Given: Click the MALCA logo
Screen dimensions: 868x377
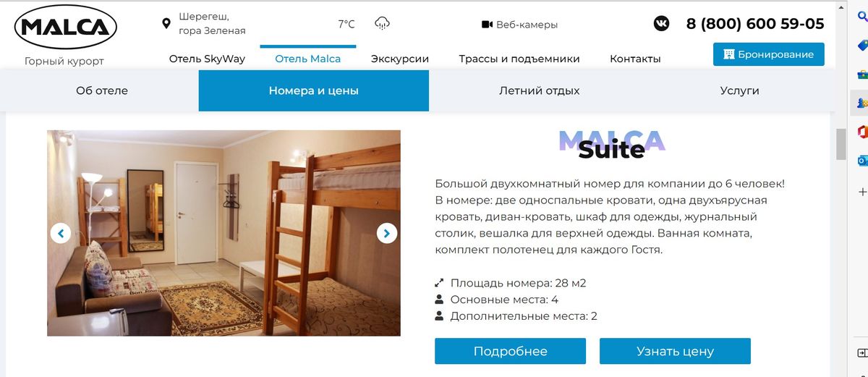Looking at the screenshot, I should [x=66, y=27].
